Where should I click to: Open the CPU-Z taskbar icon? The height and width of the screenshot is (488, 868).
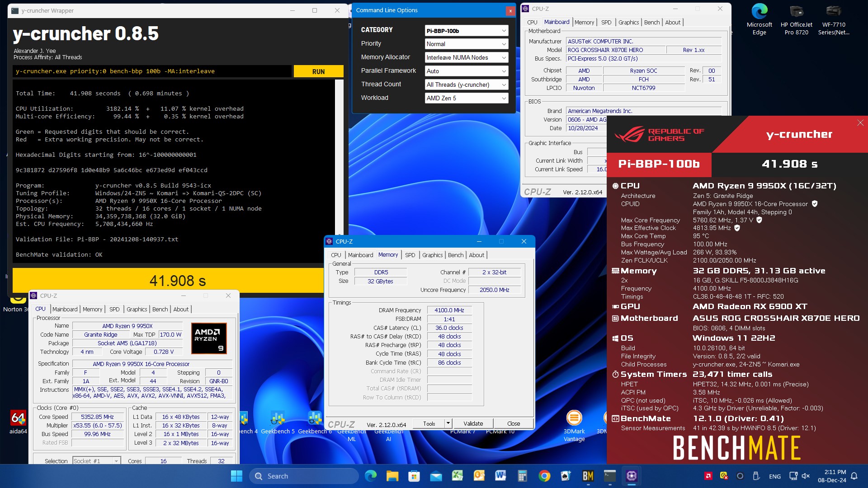[632, 476]
